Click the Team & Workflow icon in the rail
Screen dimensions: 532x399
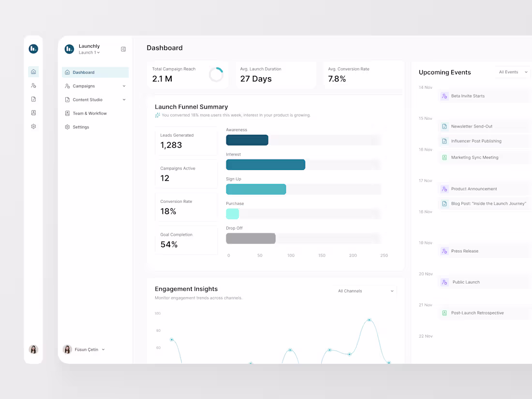[x=33, y=112]
